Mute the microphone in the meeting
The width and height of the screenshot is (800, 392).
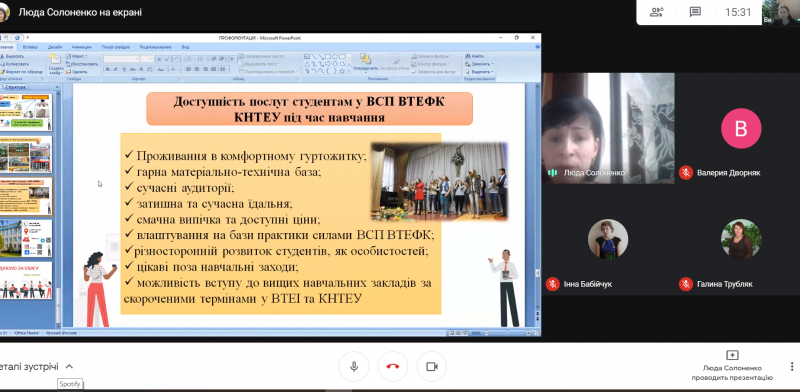click(354, 366)
